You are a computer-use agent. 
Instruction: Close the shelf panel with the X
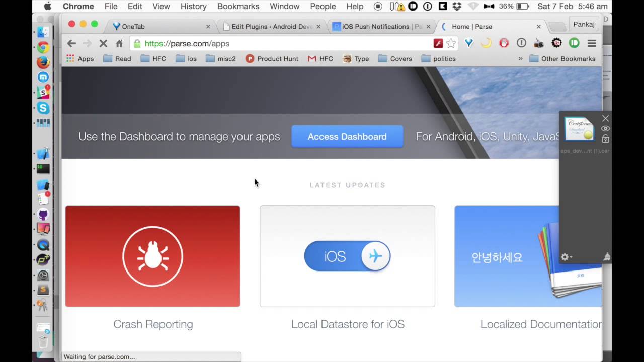605,118
